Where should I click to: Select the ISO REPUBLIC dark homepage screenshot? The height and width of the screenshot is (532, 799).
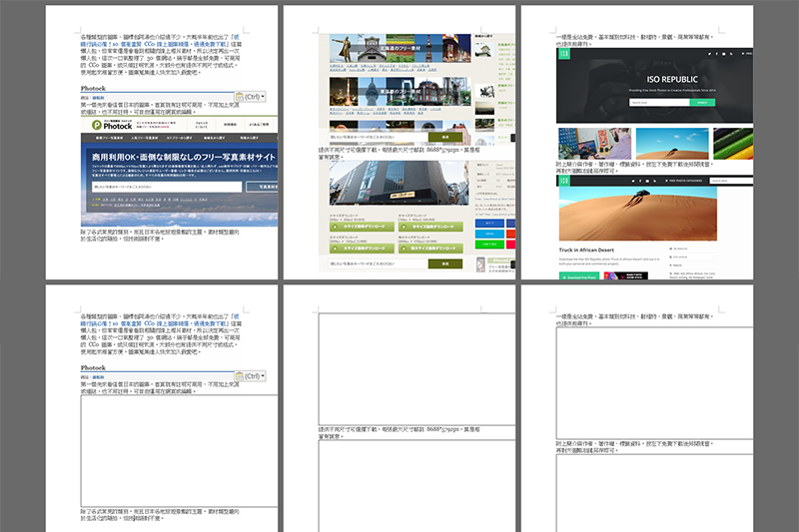[654, 104]
